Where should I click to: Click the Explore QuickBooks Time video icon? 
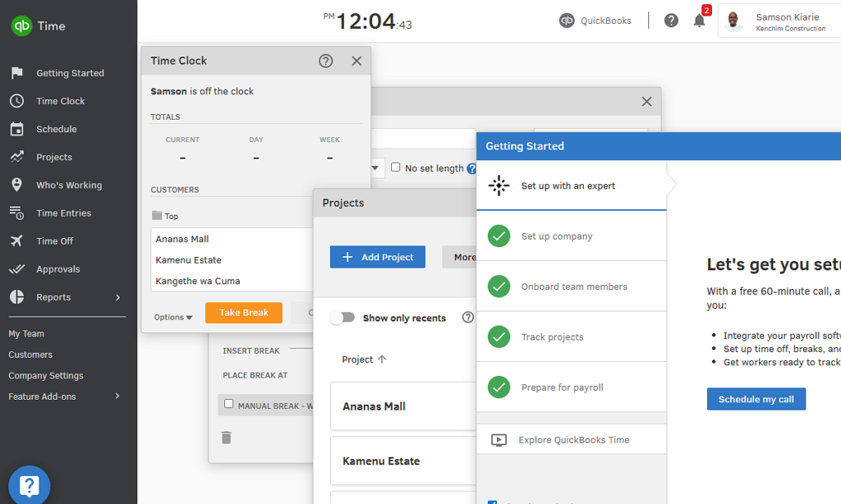click(499, 440)
